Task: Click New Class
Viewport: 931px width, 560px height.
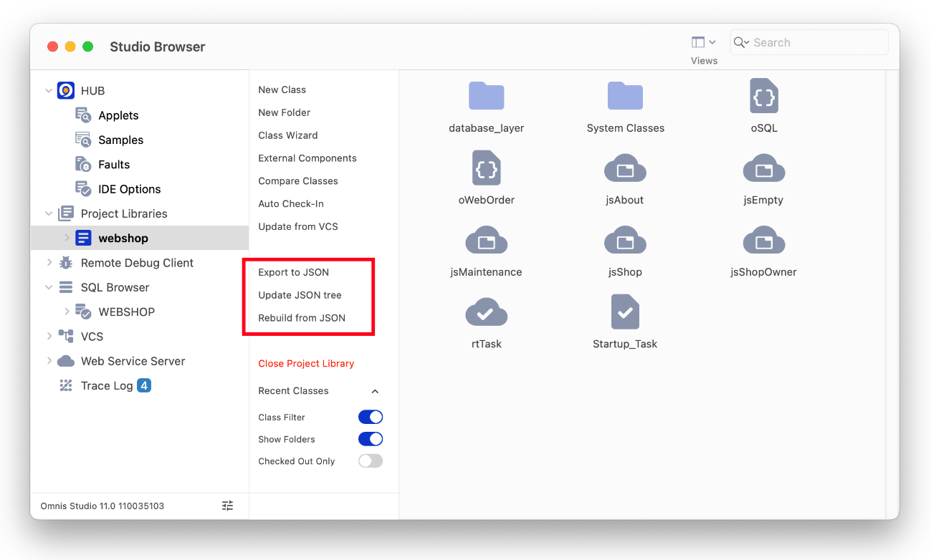Action: pyautogui.click(x=282, y=90)
